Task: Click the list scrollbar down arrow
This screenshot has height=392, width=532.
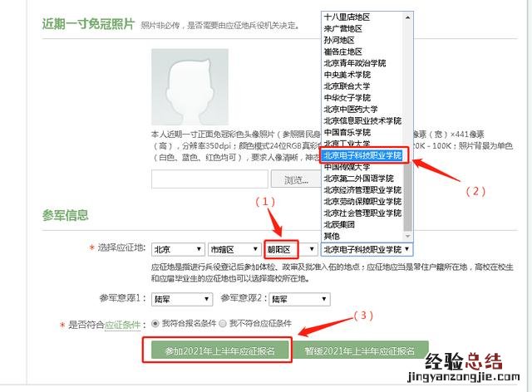Action: point(408,236)
